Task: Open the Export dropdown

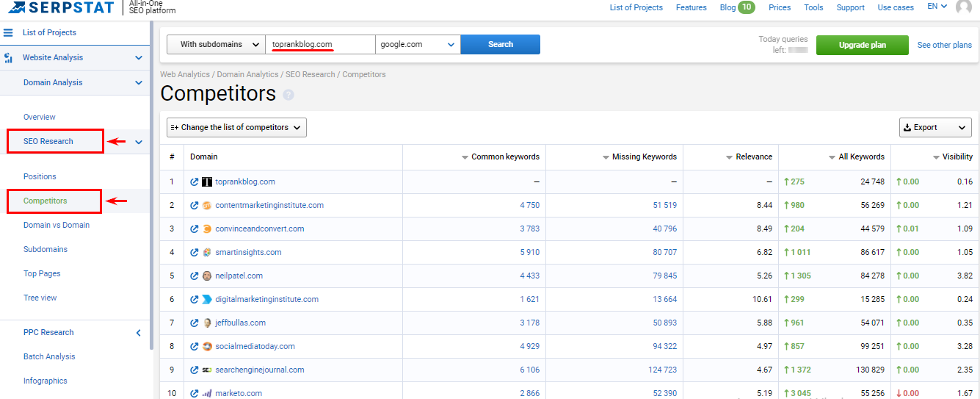Action: (935, 127)
